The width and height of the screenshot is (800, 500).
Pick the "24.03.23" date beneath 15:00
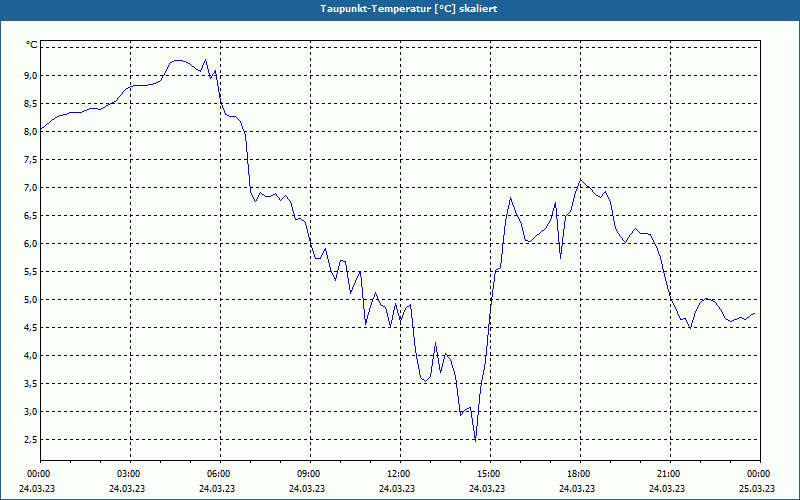click(x=487, y=488)
